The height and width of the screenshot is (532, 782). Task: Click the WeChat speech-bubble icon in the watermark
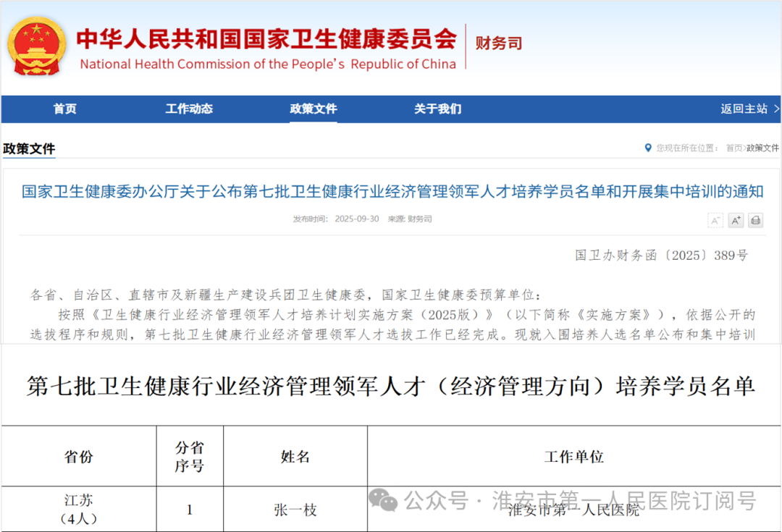coord(384,501)
